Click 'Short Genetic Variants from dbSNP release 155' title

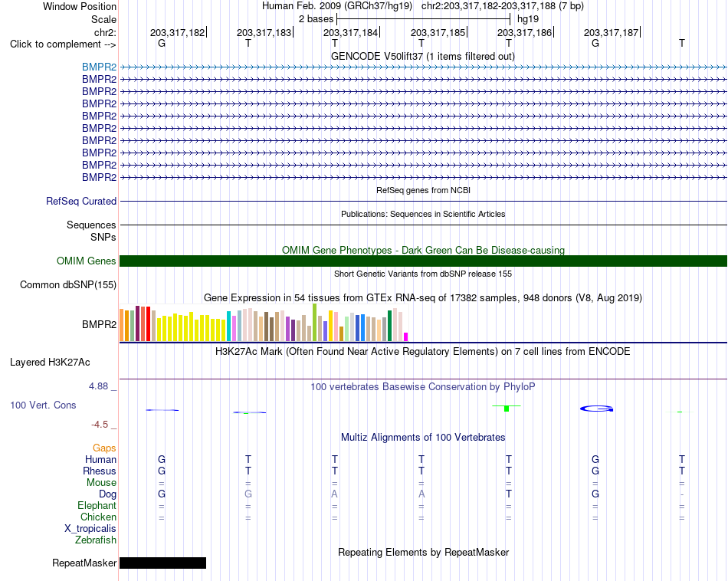423,274
